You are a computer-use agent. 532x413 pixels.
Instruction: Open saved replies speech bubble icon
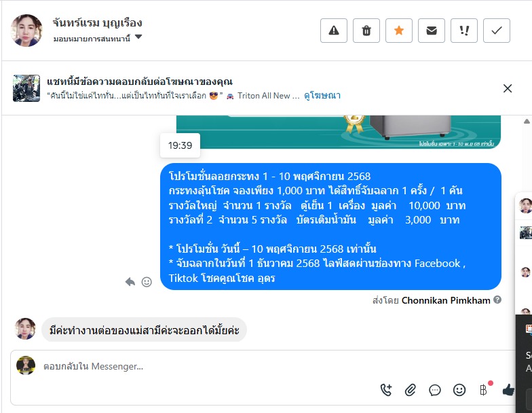[434, 390]
